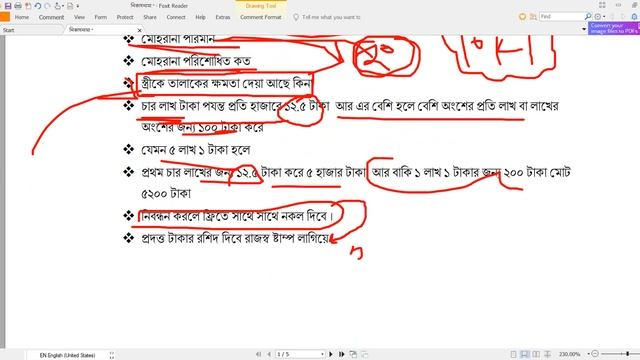
Task: Select facing pages view icon
Action: coord(536,354)
